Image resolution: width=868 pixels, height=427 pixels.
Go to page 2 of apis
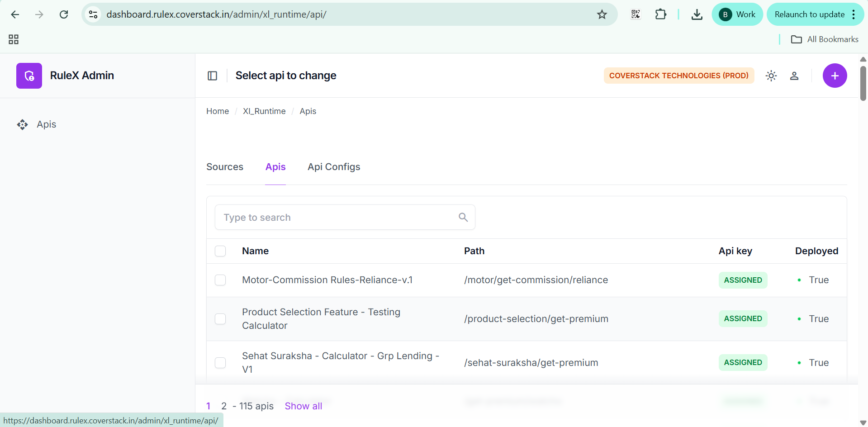coord(224,406)
